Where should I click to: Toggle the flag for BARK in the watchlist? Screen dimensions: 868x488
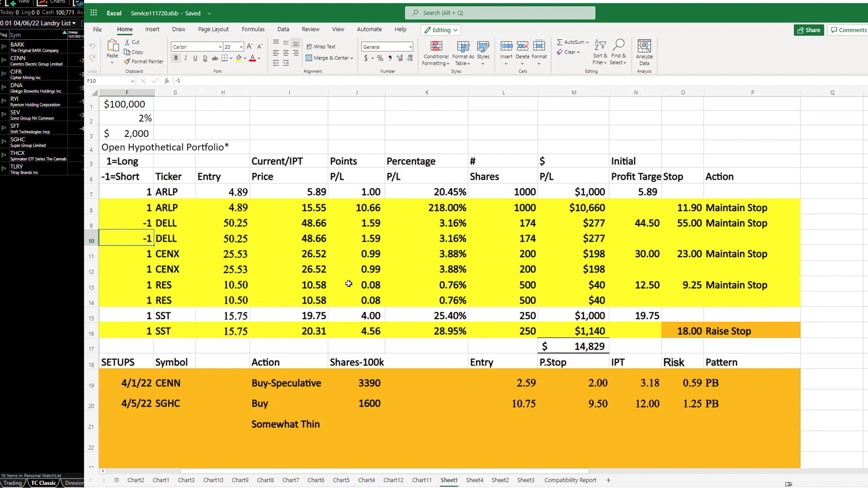(4, 47)
